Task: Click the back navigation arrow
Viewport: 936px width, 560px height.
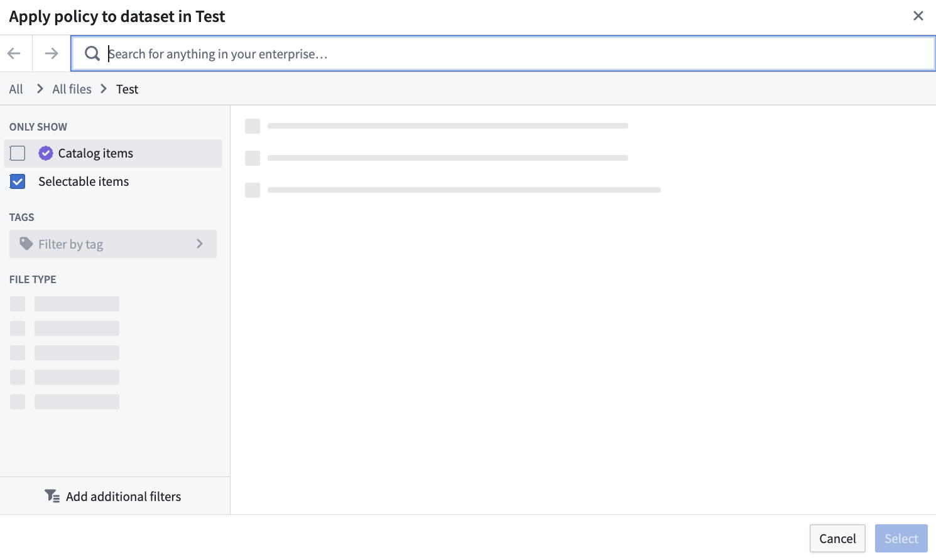Action: click(x=14, y=53)
